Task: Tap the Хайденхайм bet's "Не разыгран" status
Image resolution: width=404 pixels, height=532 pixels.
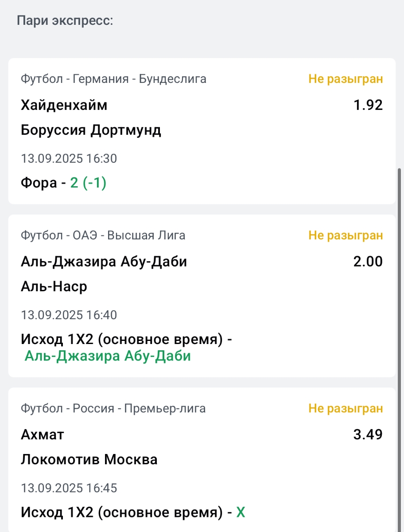Action: point(346,79)
